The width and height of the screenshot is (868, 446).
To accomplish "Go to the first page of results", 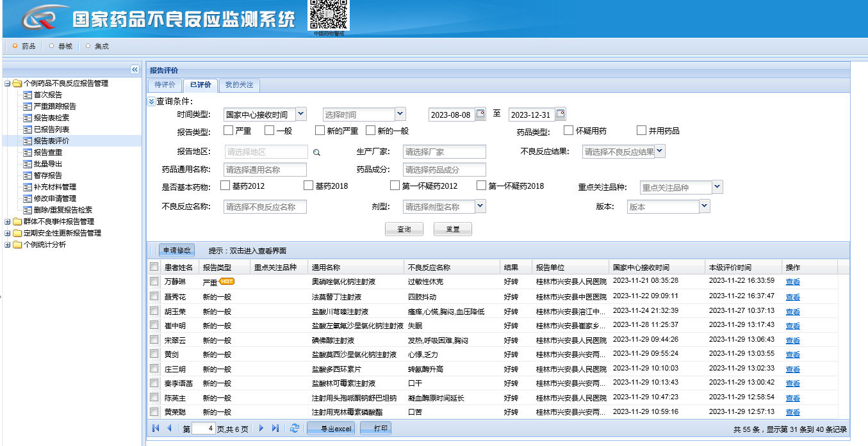I will click(x=156, y=428).
